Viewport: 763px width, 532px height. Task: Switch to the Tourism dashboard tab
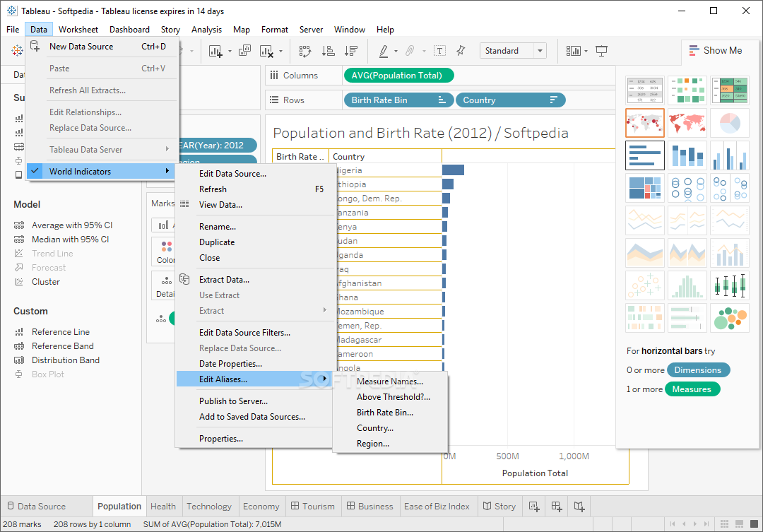(x=313, y=507)
